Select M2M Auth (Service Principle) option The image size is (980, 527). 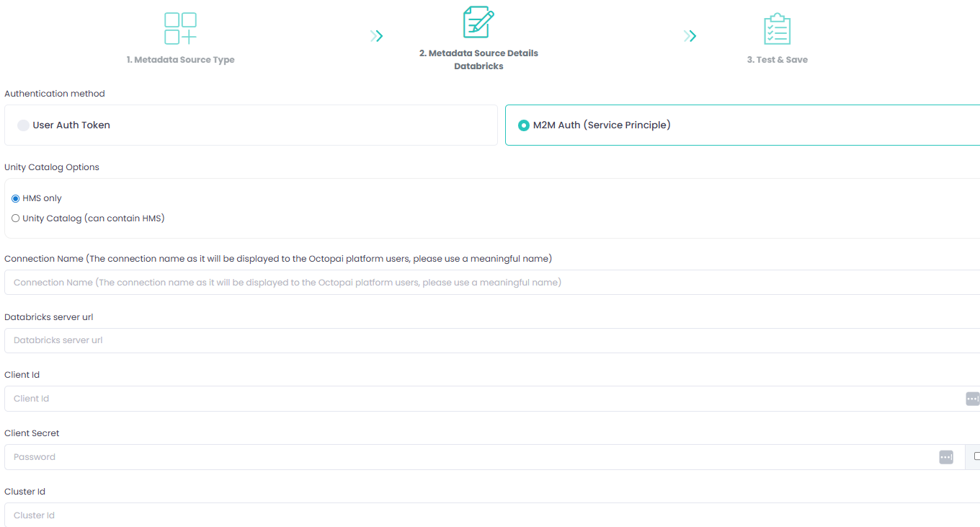click(523, 125)
